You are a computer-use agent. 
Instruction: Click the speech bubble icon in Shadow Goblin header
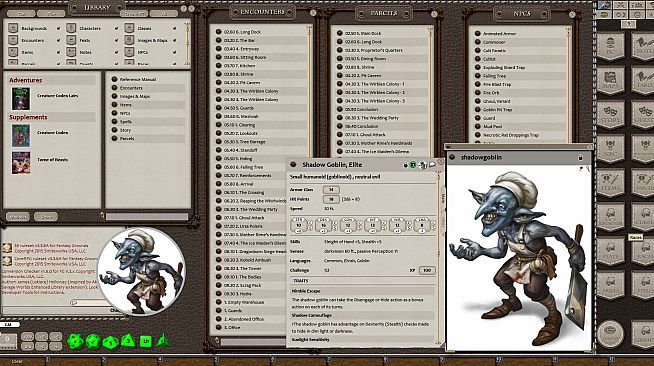click(x=432, y=165)
